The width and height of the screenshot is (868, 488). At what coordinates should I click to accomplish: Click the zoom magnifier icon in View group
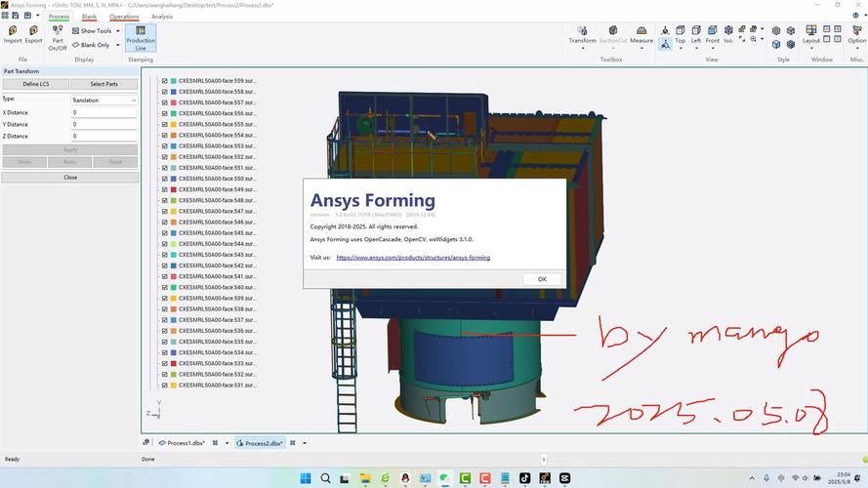click(x=754, y=39)
